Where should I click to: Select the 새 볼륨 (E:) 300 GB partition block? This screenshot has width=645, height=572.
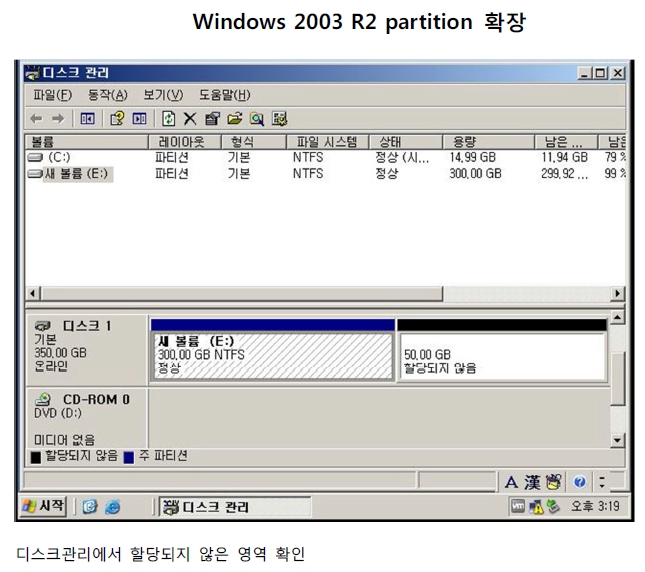[x=273, y=350]
